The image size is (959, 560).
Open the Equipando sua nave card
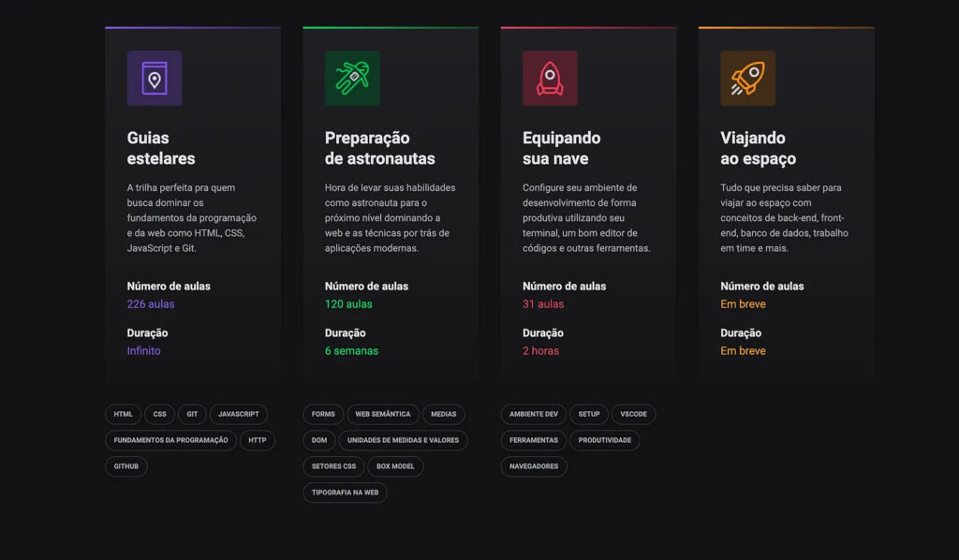point(588,201)
